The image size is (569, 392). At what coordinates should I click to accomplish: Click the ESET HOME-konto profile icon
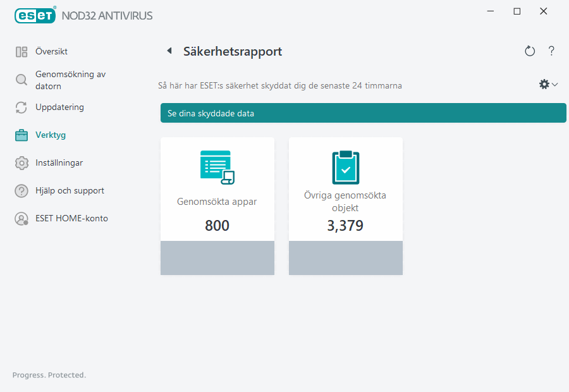coord(21,218)
